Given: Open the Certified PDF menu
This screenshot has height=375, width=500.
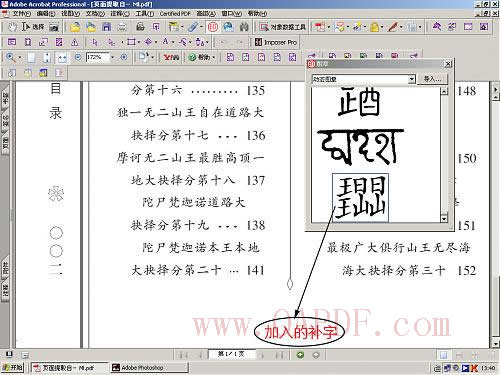Looking at the screenshot, I should point(175,14).
